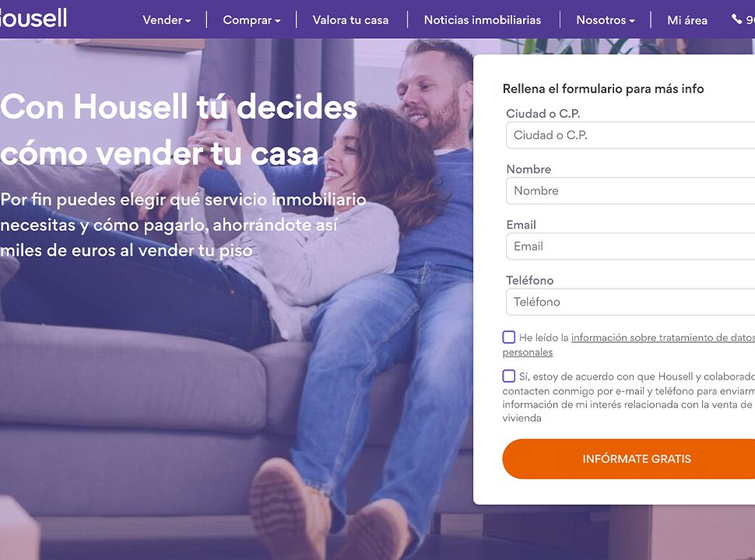The width and height of the screenshot is (755, 560).
Task: Focus the Nombre input field
Action: click(630, 191)
